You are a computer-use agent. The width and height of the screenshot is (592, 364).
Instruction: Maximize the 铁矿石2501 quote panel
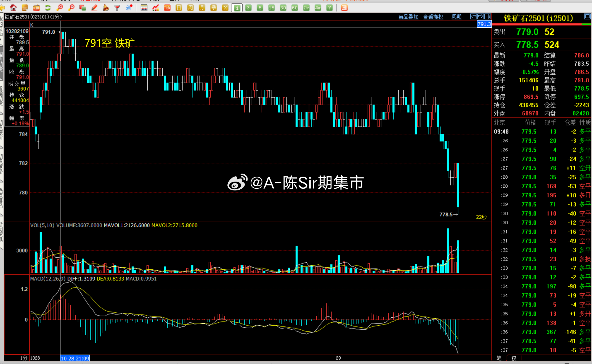click(587, 17)
